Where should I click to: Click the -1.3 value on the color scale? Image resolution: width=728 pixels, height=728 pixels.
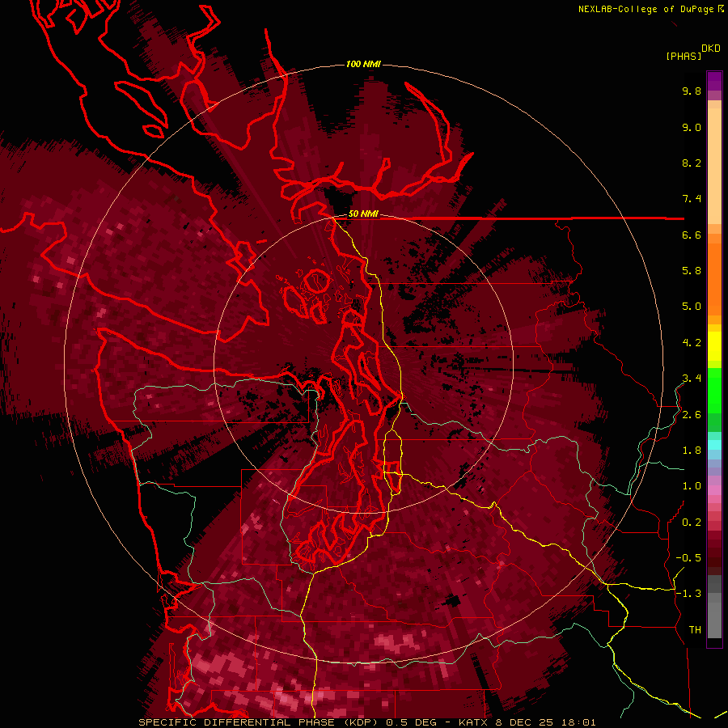coord(688,594)
